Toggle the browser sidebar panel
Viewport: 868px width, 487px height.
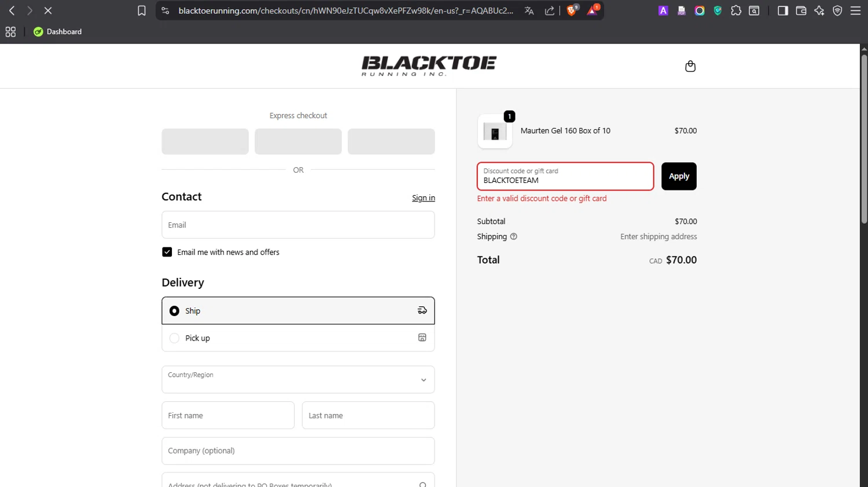[x=783, y=10]
